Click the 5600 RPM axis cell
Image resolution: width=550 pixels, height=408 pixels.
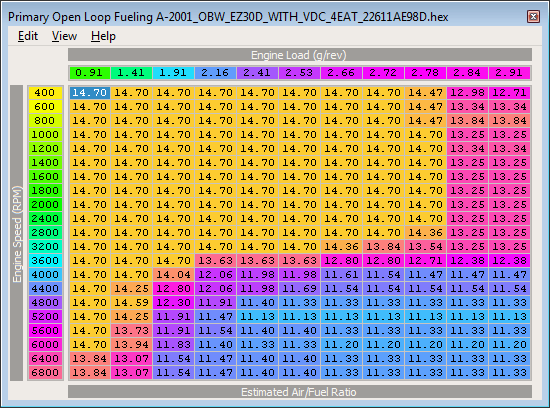[45, 330]
